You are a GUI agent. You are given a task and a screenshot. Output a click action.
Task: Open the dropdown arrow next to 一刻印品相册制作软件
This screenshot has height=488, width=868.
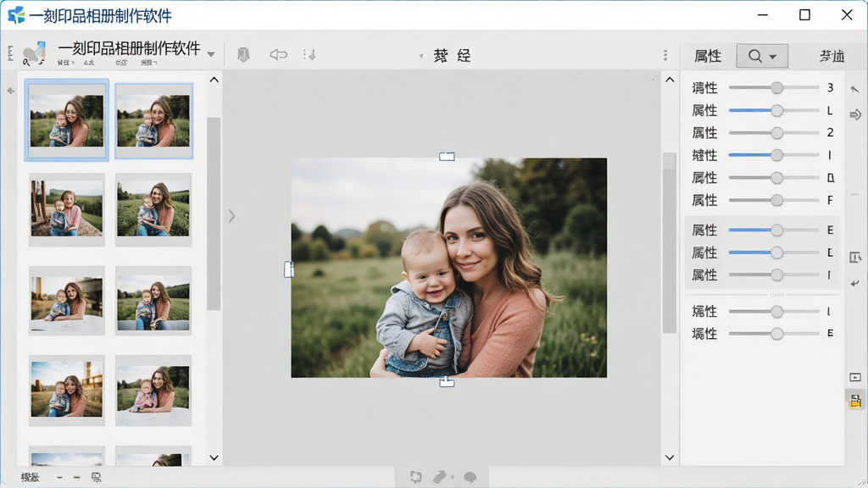point(211,54)
